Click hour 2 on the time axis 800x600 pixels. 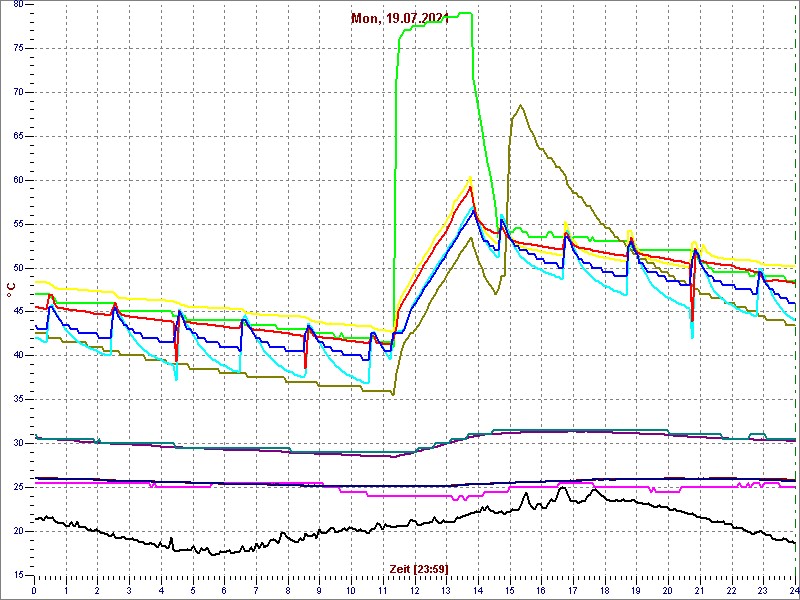pos(97,590)
